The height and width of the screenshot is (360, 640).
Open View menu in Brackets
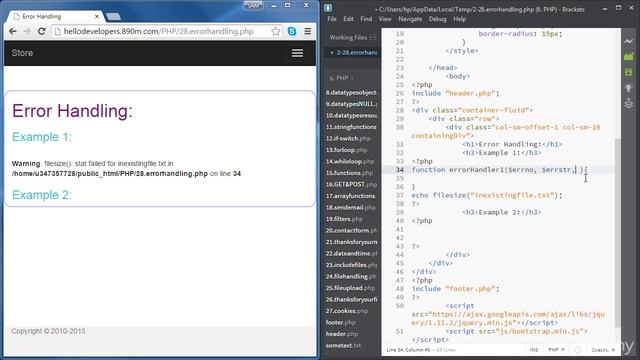[385, 19]
